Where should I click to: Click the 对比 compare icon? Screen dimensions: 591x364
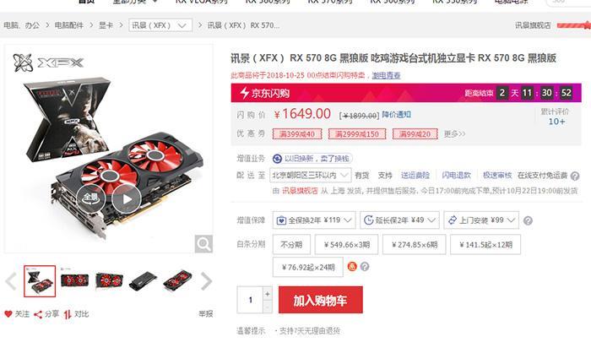click(x=68, y=314)
